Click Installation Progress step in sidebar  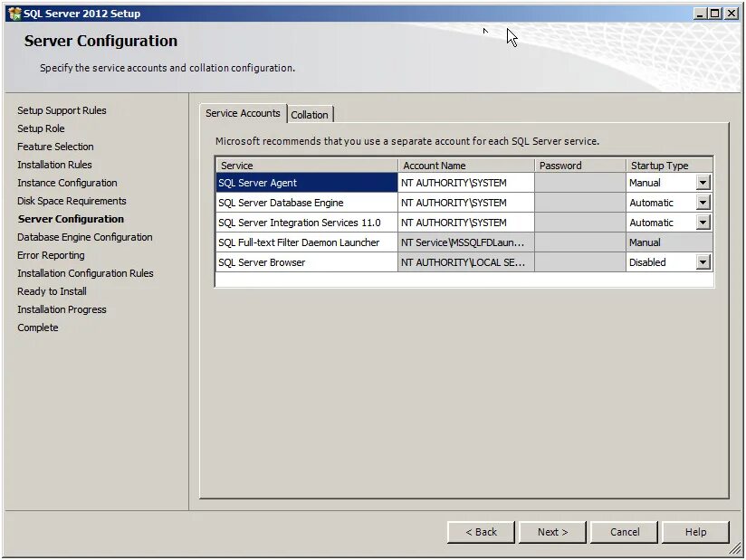point(62,309)
